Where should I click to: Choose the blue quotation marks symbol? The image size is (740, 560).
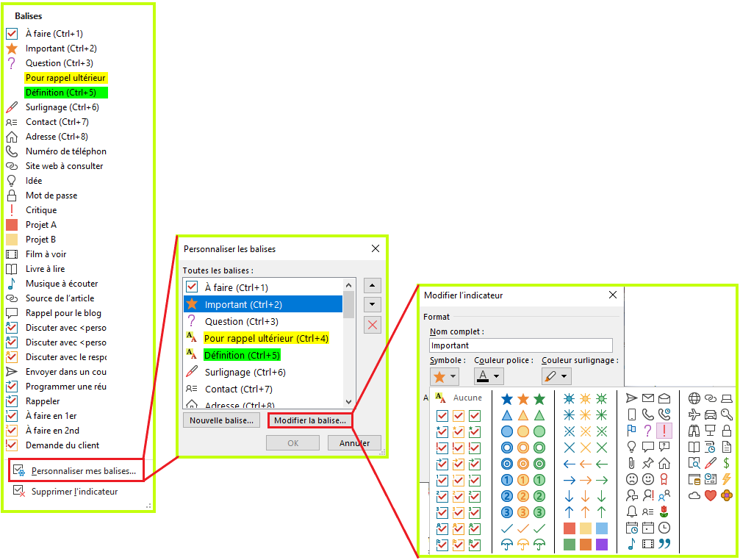tap(664, 545)
